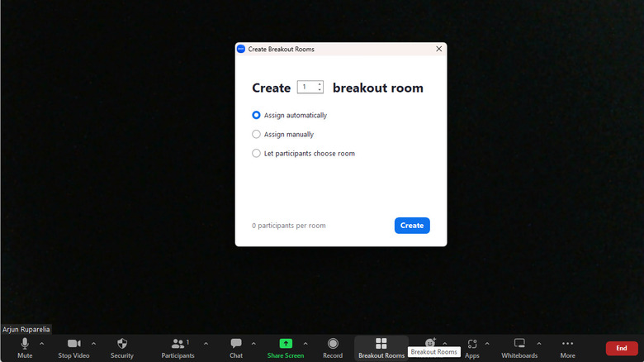
Task: Open Whiteboards
Action: [x=519, y=348]
